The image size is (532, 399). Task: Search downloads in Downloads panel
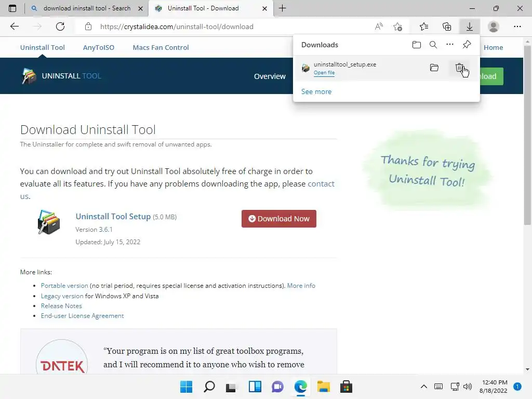coord(433,45)
